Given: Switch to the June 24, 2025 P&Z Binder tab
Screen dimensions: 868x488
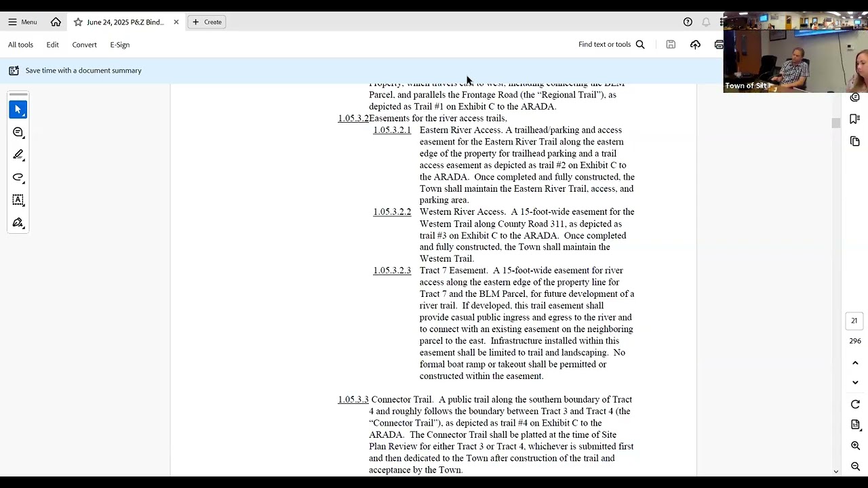Looking at the screenshot, I should tap(125, 22).
